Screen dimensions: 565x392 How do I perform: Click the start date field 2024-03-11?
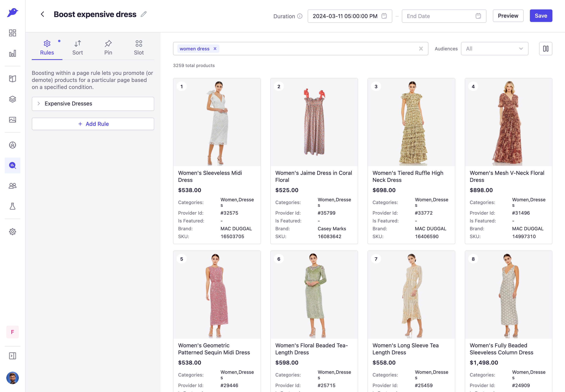click(350, 16)
